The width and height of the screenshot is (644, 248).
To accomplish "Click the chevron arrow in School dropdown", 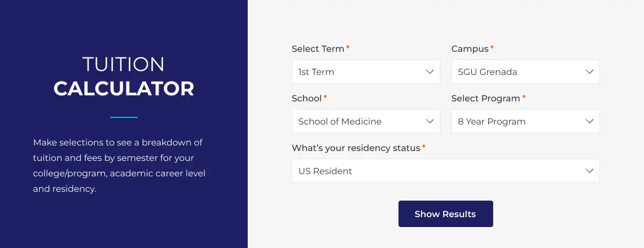I will (430, 121).
